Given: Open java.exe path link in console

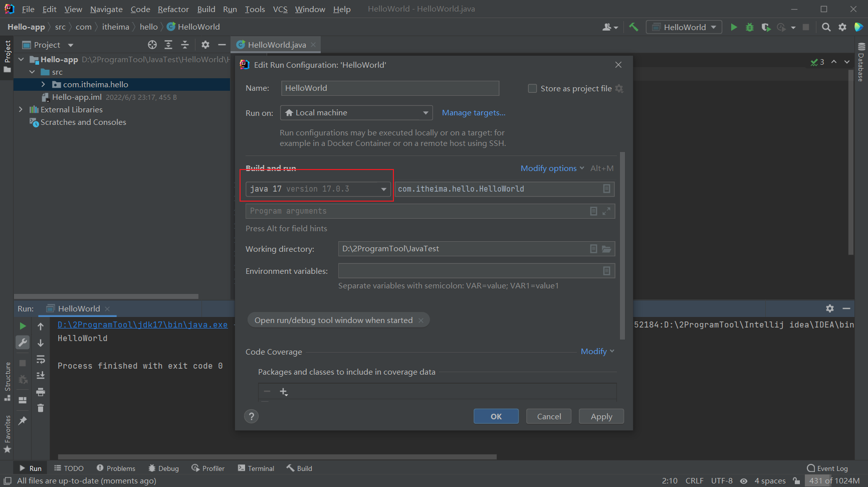Looking at the screenshot, I should (142, 324).
